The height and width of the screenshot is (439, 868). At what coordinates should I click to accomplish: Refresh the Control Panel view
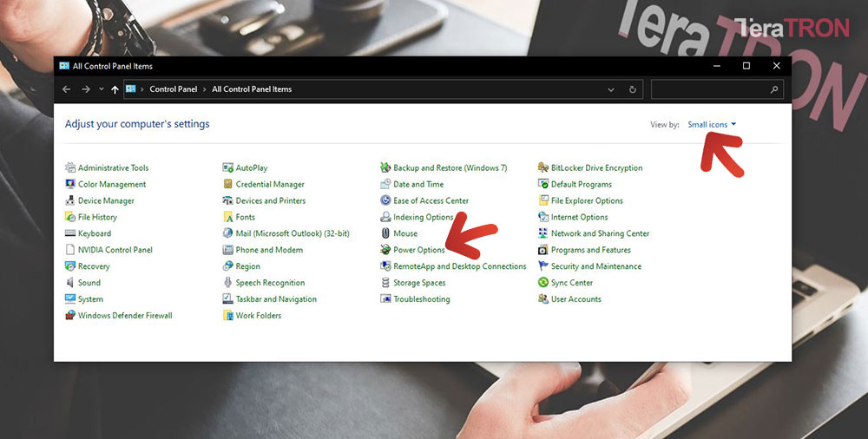tap(633, 89)
